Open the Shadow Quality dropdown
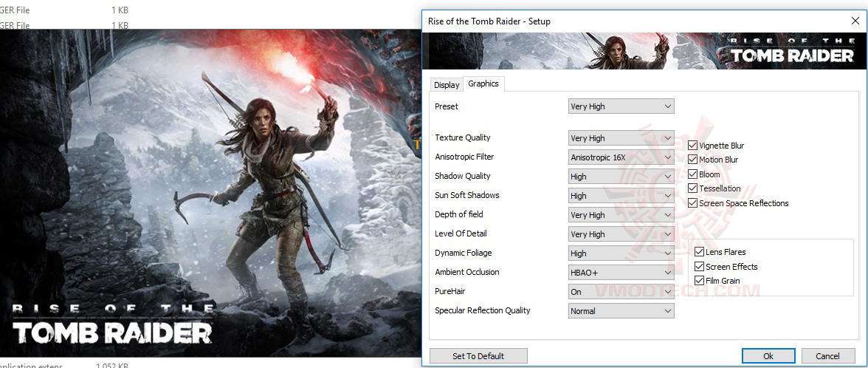This screenshot has width=868, height=368. point(621,176)
